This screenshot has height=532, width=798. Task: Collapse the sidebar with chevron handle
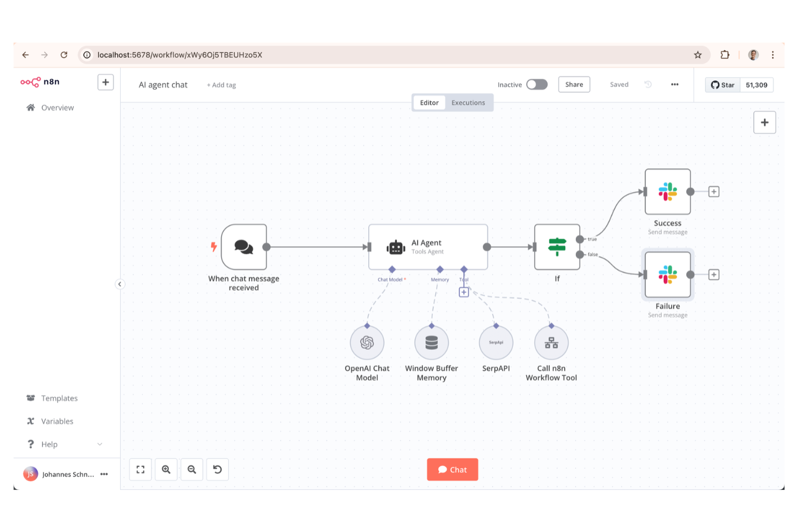(x=120, y=284)
